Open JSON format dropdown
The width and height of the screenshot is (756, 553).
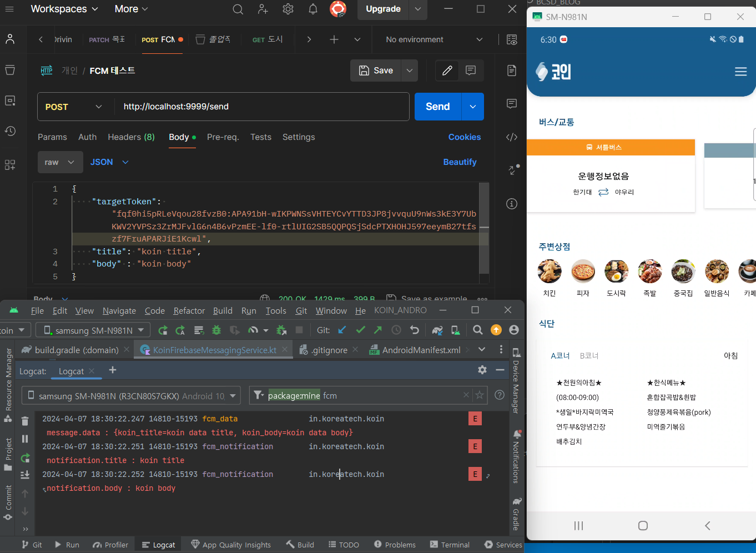point(109,162)
